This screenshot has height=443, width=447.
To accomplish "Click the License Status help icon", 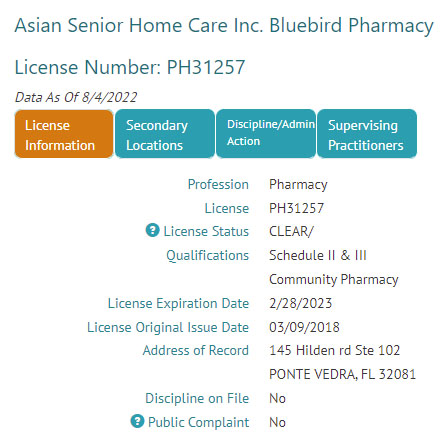I will 152,230.
